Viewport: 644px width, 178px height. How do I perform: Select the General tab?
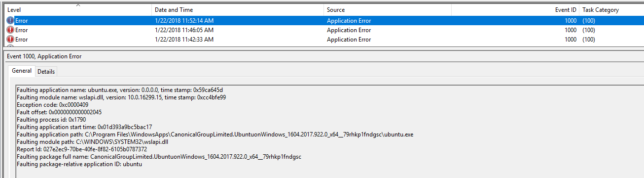(x=22, y=71)
